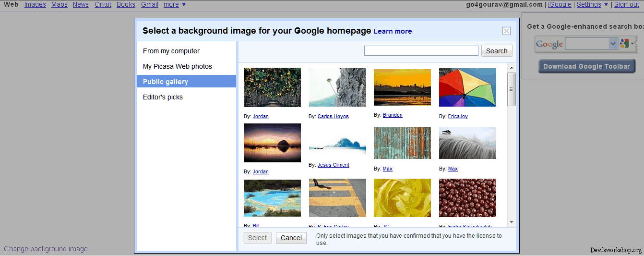This screenshot has width=644, height=256.
Task: Open 'Jordan' link under sunset island photo
Action: [x=261, y=172]
